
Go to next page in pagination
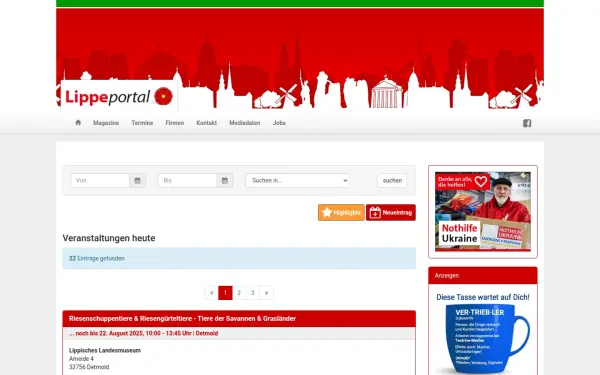[x=266, y=293]
